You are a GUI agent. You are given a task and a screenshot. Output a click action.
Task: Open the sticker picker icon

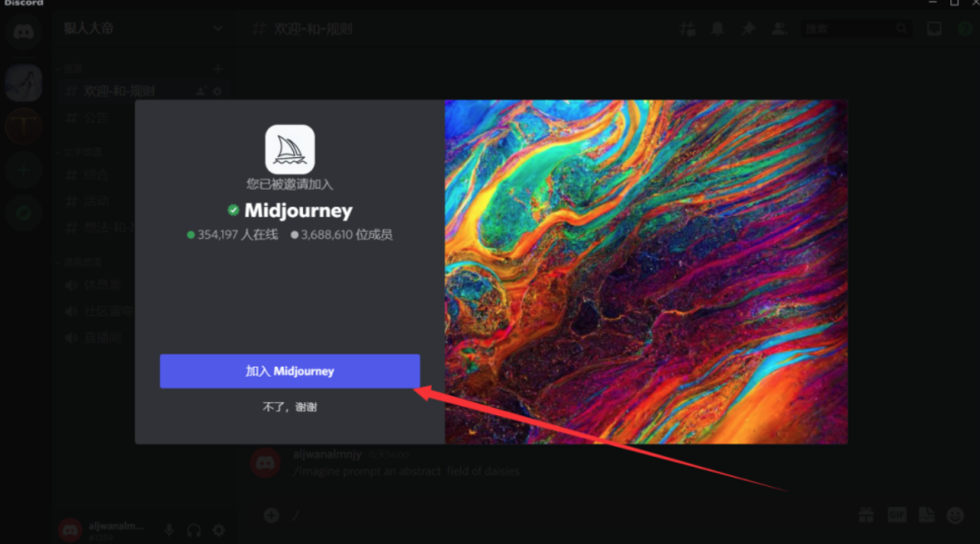(x=926, y=515)
